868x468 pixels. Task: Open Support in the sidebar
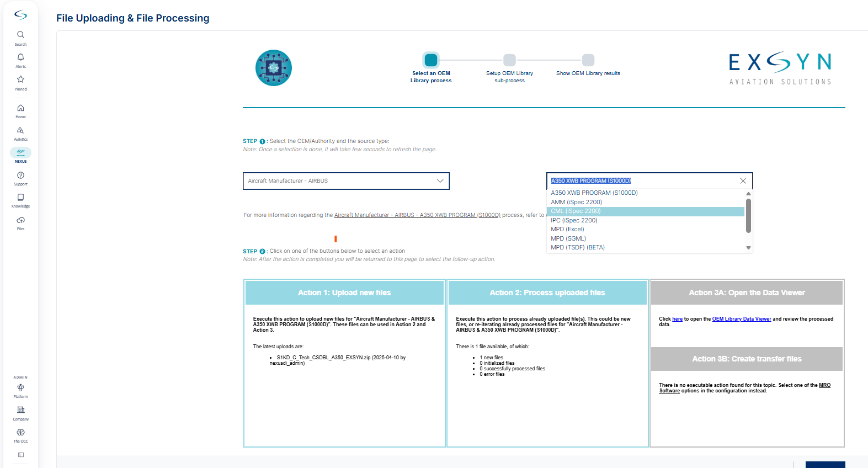(20, 178)
